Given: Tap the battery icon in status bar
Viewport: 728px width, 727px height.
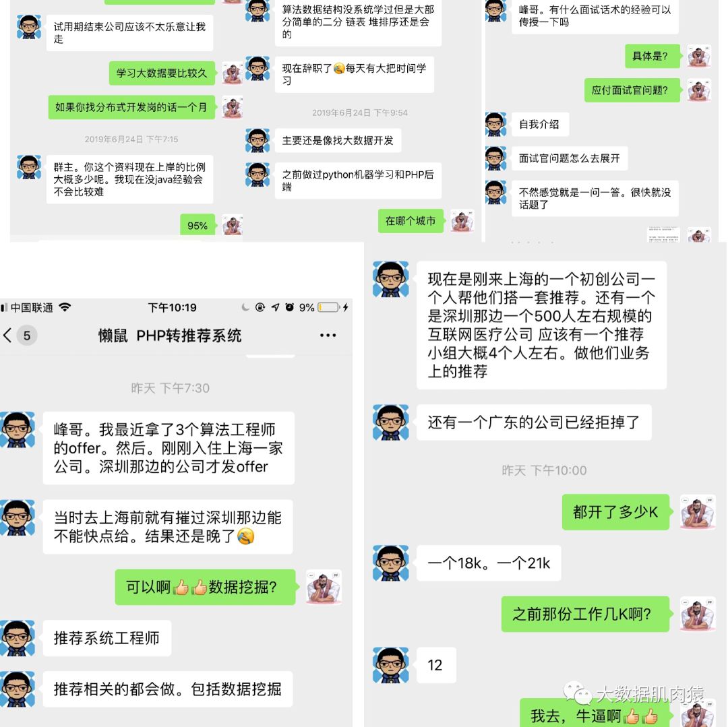Looking at the screenshot, I should point(329,307).
